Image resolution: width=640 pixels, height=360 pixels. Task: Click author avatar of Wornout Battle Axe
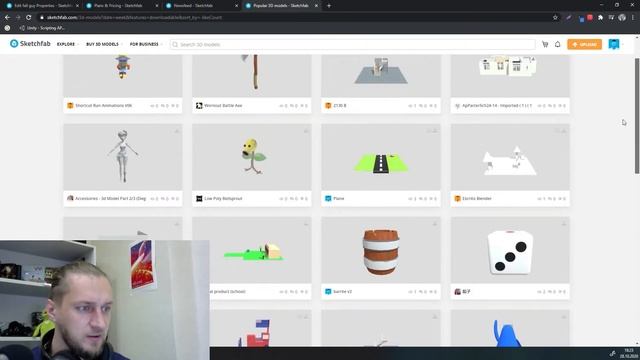click(x=199, y=105)
